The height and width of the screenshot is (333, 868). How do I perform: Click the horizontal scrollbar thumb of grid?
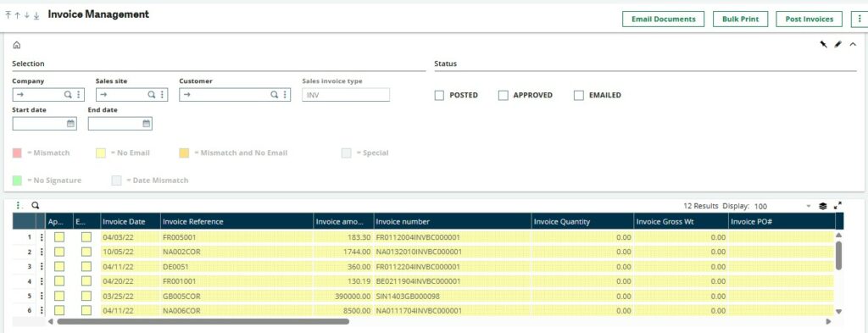point(203,321)
